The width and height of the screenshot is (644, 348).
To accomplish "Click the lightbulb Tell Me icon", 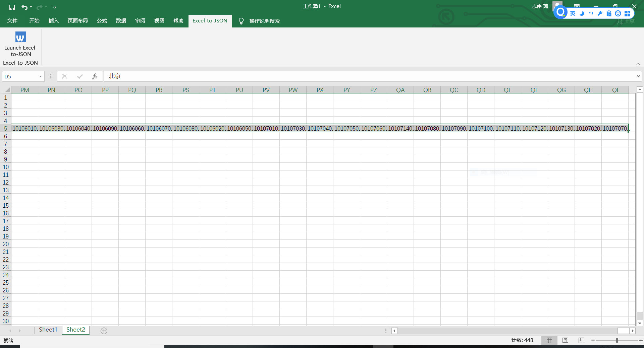I will tap(241, 21).
